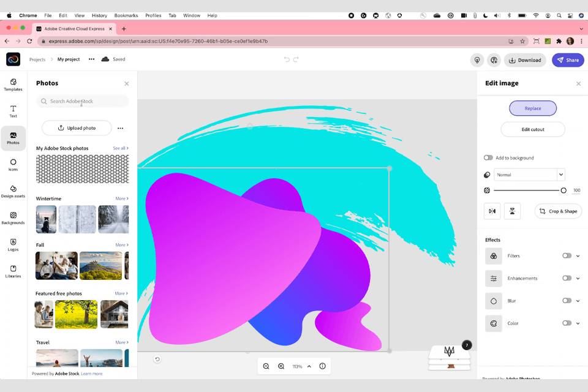Expand the Color effect options
Viewport: 588px width, 392px height.
(578, 323)
